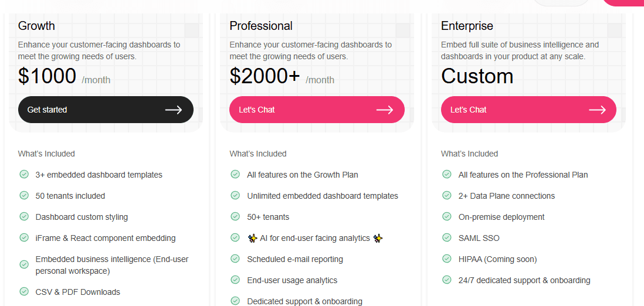Screen dimensions: 644x306
Task: Click the checkmark beside Dashboard custom styling
Action: click(x=24, y=216)
